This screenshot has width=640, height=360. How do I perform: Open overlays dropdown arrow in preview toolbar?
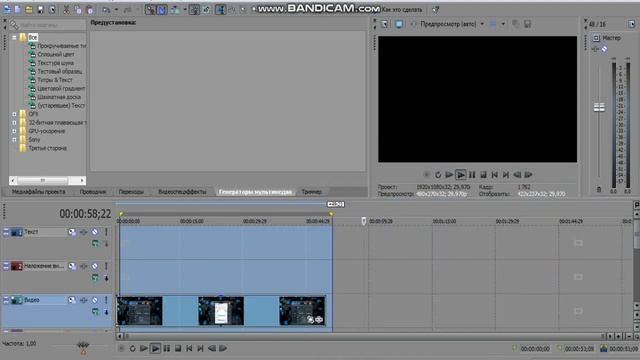click(503, 24)
